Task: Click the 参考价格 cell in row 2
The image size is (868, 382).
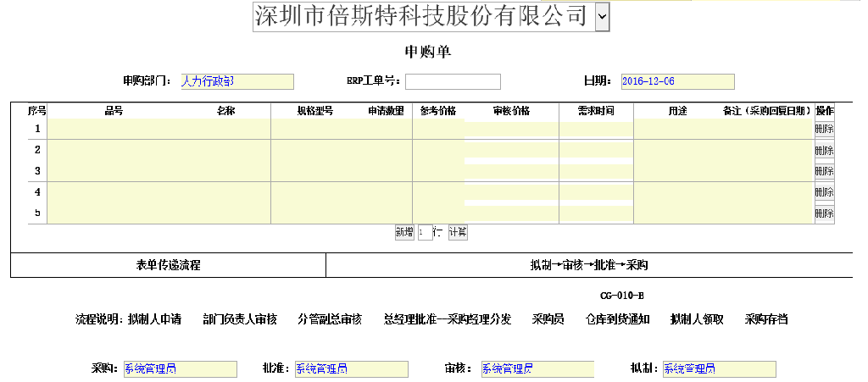Action: pos(438,150)
